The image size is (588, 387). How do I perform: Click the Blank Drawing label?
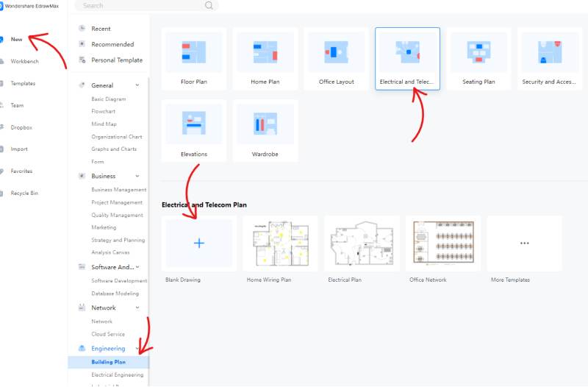(182, 280)
